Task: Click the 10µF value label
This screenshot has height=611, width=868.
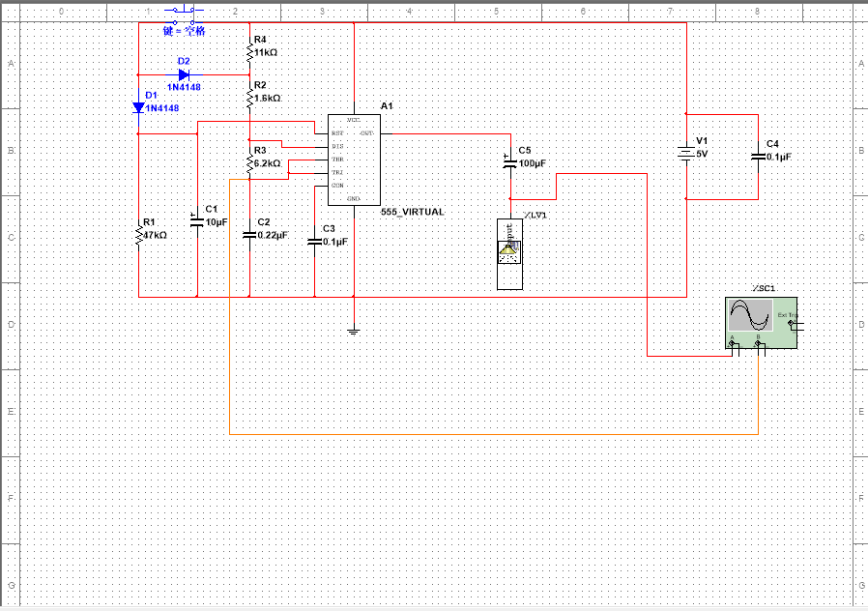Action: pyautogui.click(x=217, y=222)
